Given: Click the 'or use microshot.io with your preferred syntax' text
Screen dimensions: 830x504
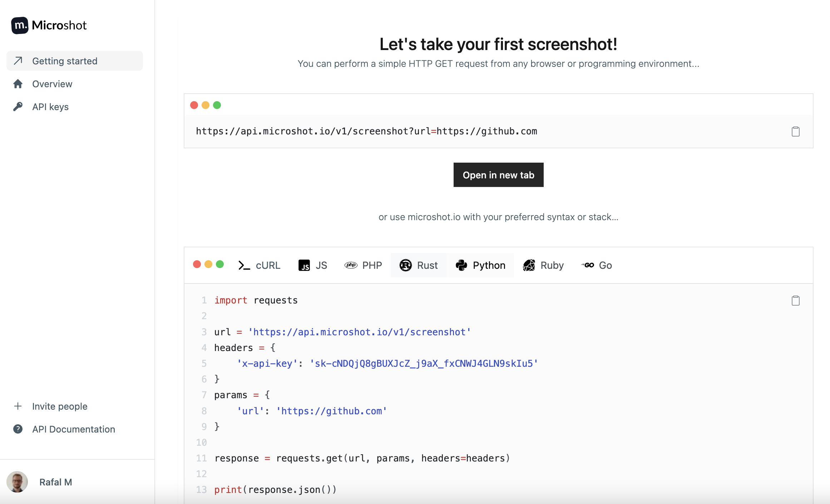Looking at the screenshot, I should coord(499,217).
